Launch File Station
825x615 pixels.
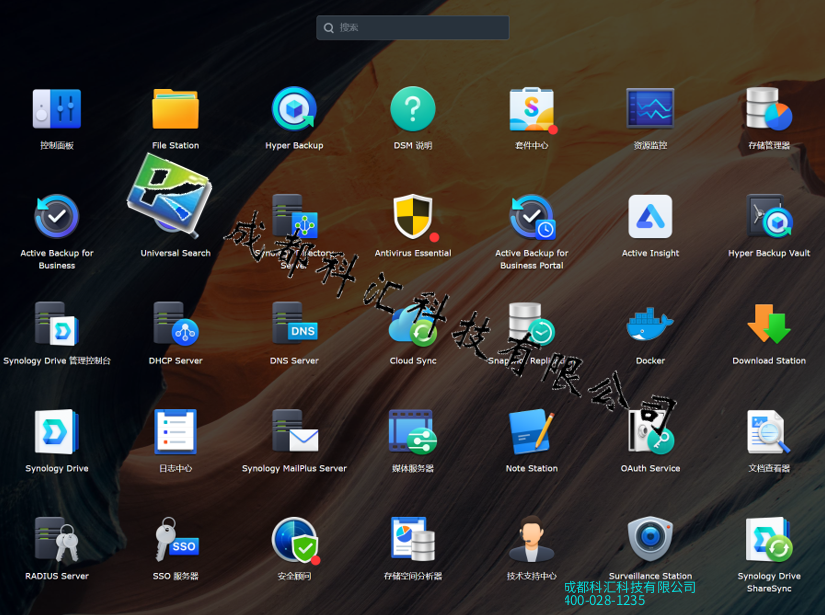(175, 109)
